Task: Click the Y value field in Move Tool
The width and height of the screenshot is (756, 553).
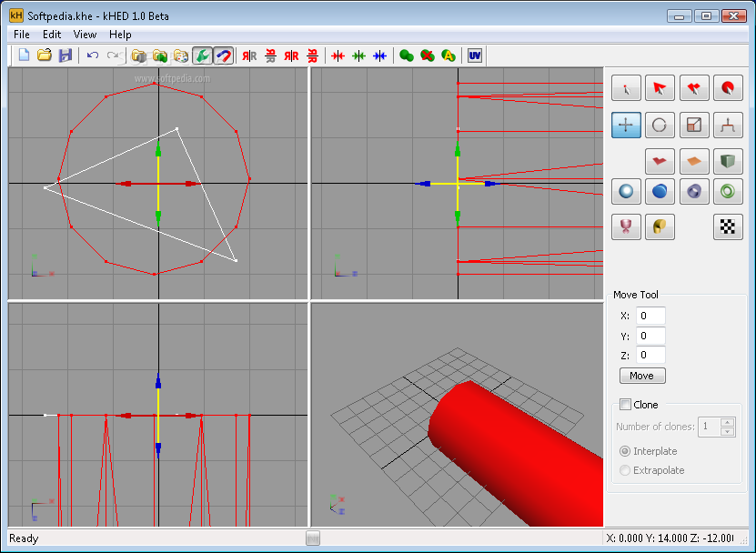Action: point(650,336)
